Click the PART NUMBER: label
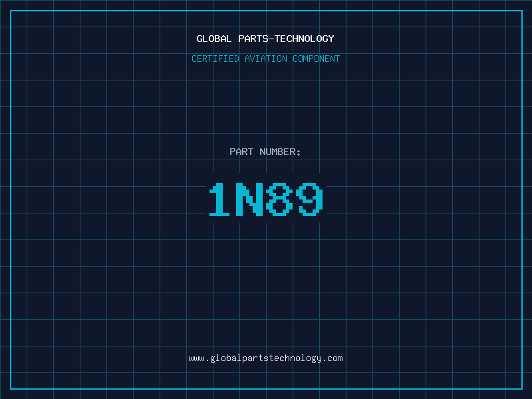The width and height of the screenshot is (532, 399). (265, 152)
